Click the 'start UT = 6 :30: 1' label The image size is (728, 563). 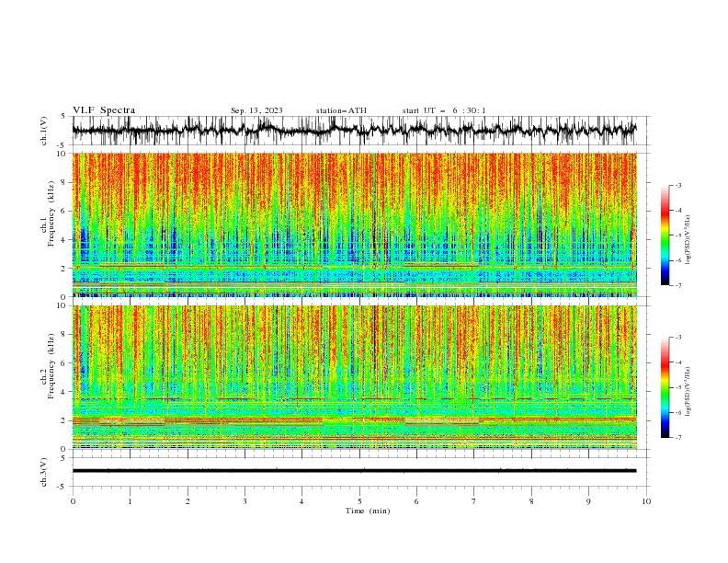[444, 110]
